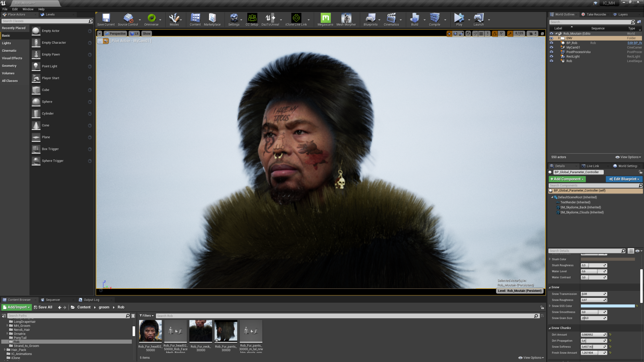Click the surface snapping icon in viewport
This screenshot has width=644, height=362.
click(475, 33)
